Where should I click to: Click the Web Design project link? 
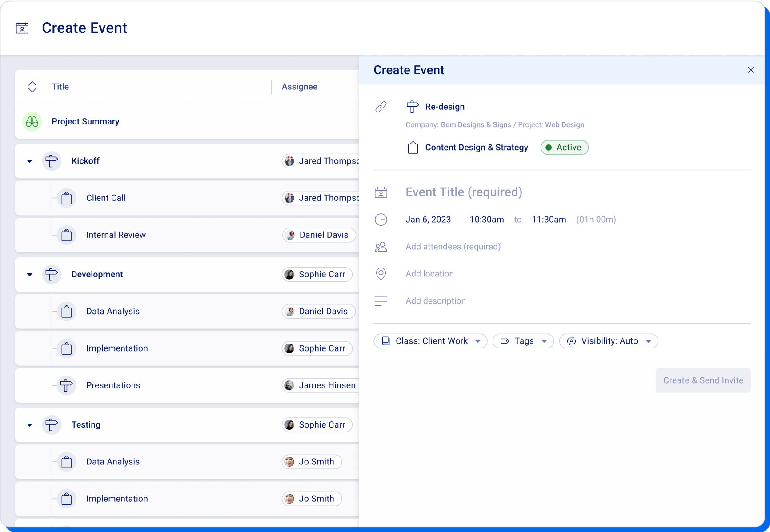click(x=564, y=125)
